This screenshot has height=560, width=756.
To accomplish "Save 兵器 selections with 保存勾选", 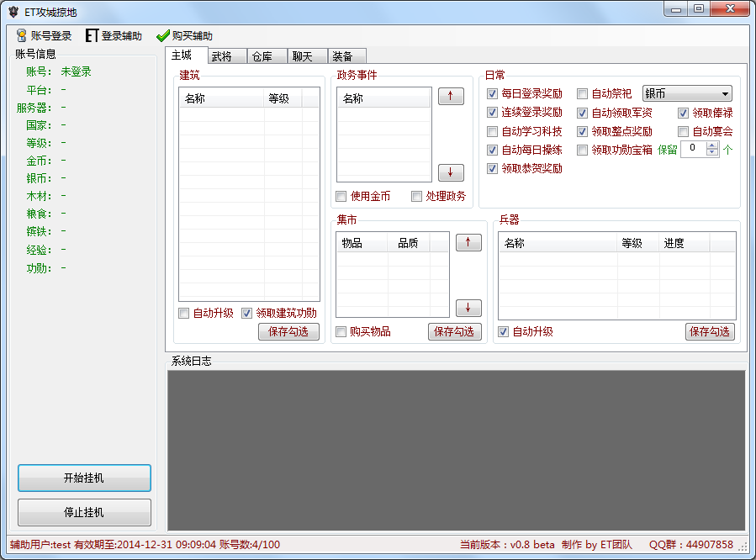I will 711,331.
